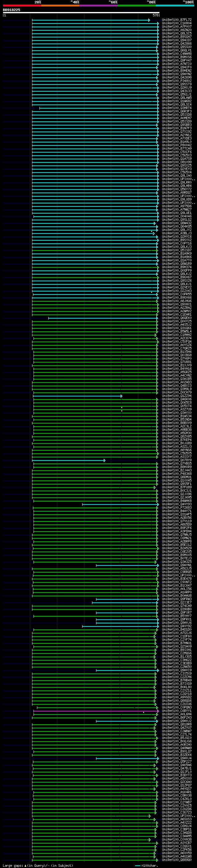Select the UniRef100_D0CH79 label
This screenshot has height=868, width=197.
click(x=177, y=392)
